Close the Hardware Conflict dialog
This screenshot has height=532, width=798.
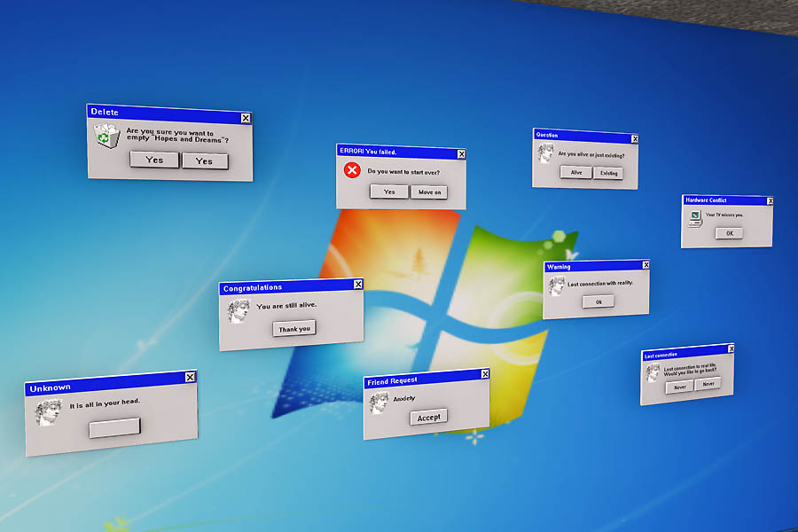click(x=770, y=201)
